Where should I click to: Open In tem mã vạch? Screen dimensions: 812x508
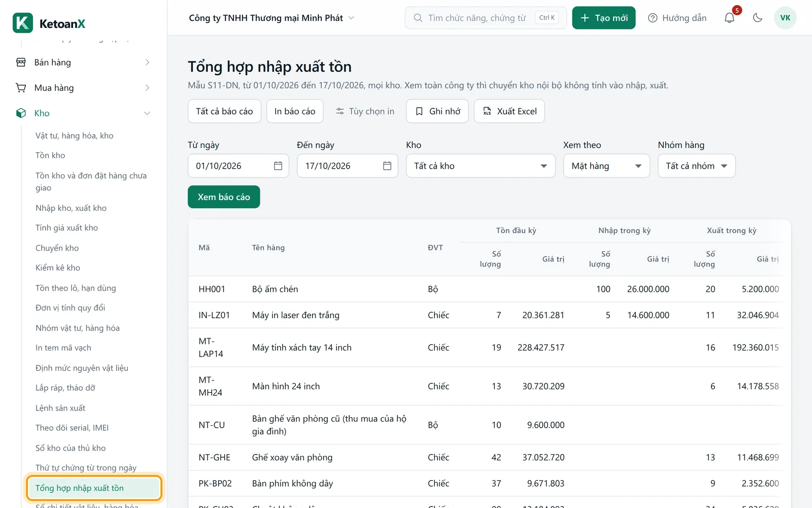pyautogui.click(x=63, y=348)
